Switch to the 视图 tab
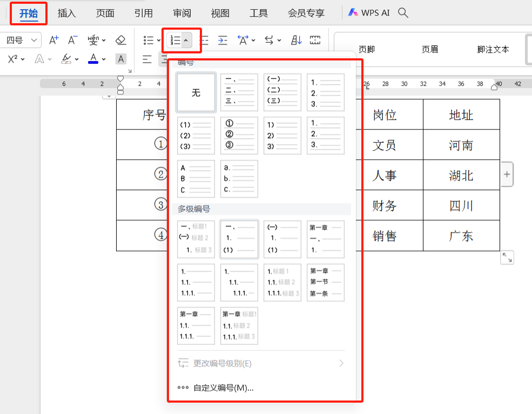This screenshot has height=414, width=532. (220, 13)
